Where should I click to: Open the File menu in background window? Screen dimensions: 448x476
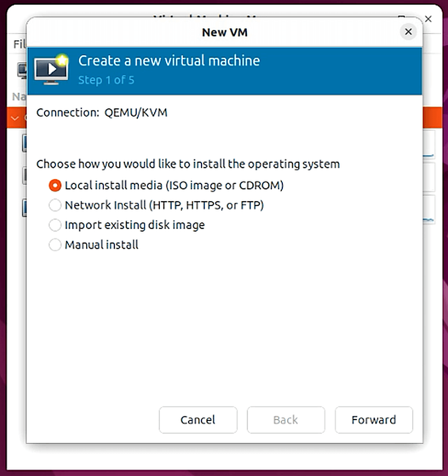pos(19,44)
